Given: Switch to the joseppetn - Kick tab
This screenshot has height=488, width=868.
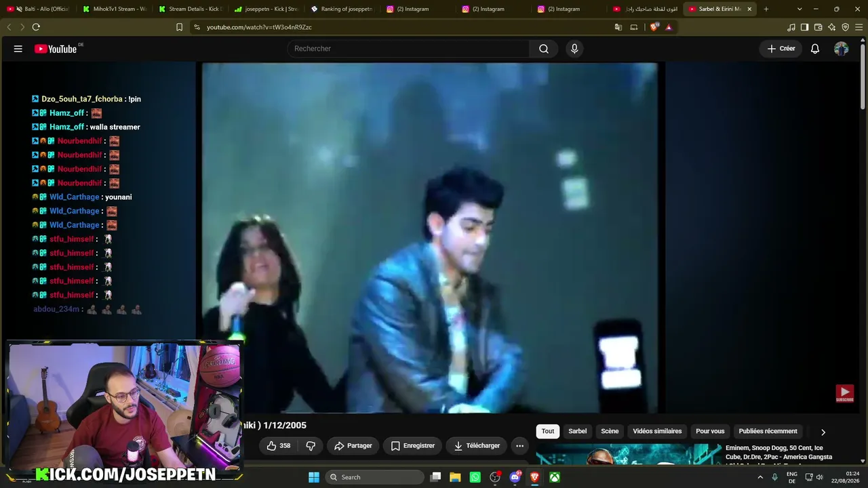Looking at the screenshot, I should tap(266, 9).
